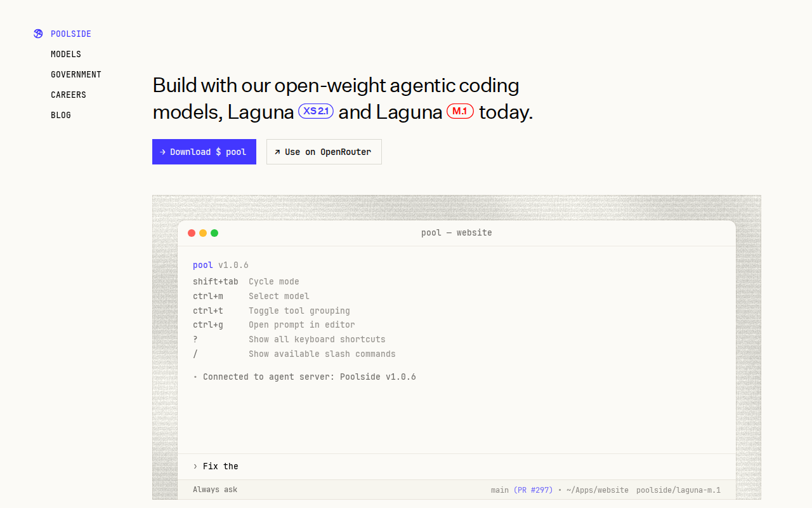This screenshot has height=508, width=812.
Task: Click the 'Cycle mode' description
Action: click(x=274, y=281)
